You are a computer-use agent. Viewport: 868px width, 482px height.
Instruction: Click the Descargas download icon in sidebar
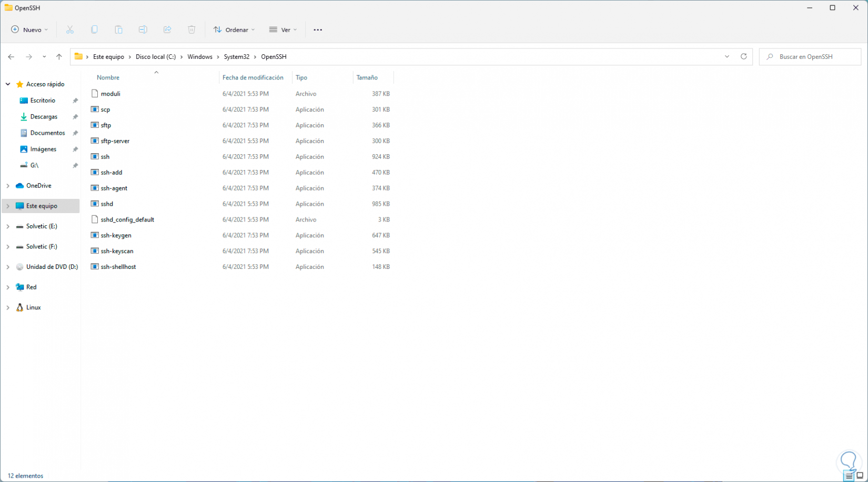pyautogui.click(x=24, y=117)
